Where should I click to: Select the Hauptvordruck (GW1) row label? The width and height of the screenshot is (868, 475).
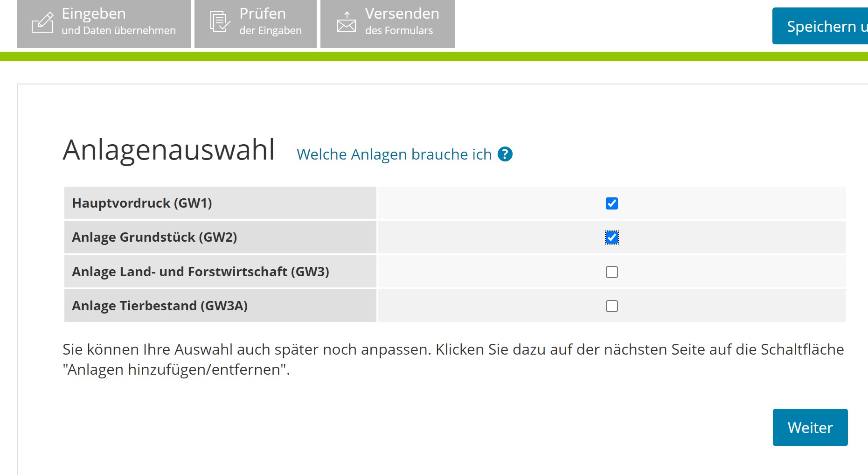coord(142,203)
